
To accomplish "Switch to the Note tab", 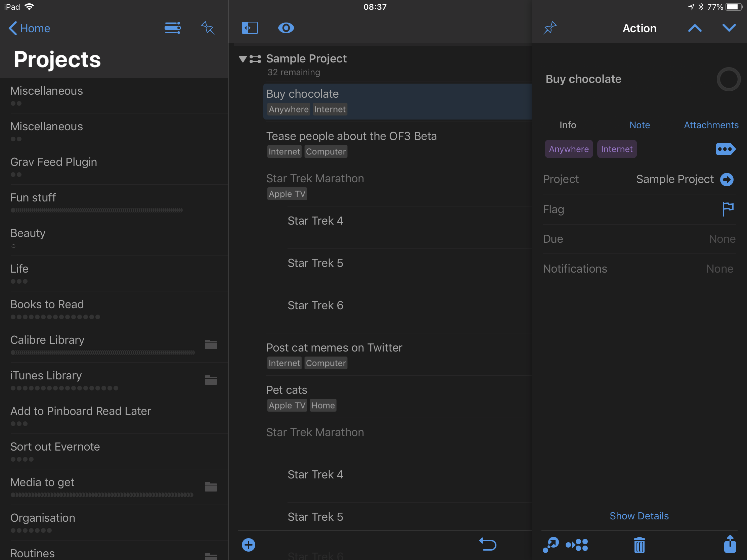I will pos(639,125).
